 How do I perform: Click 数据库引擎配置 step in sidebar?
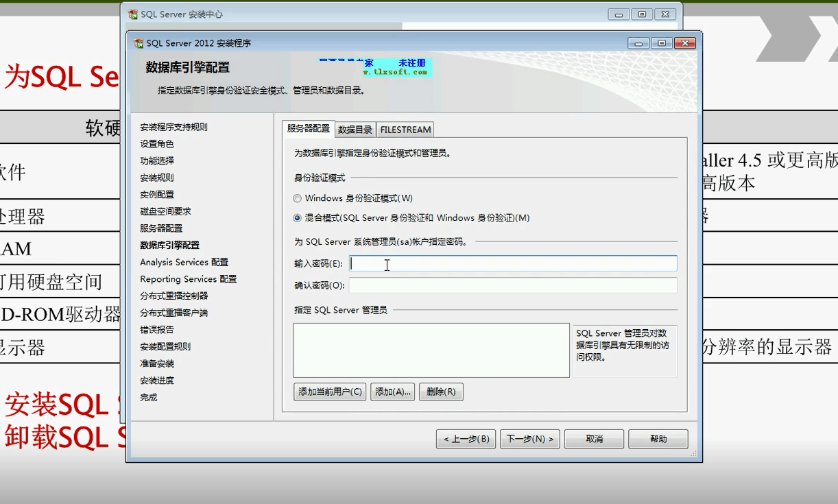(169, 245)
